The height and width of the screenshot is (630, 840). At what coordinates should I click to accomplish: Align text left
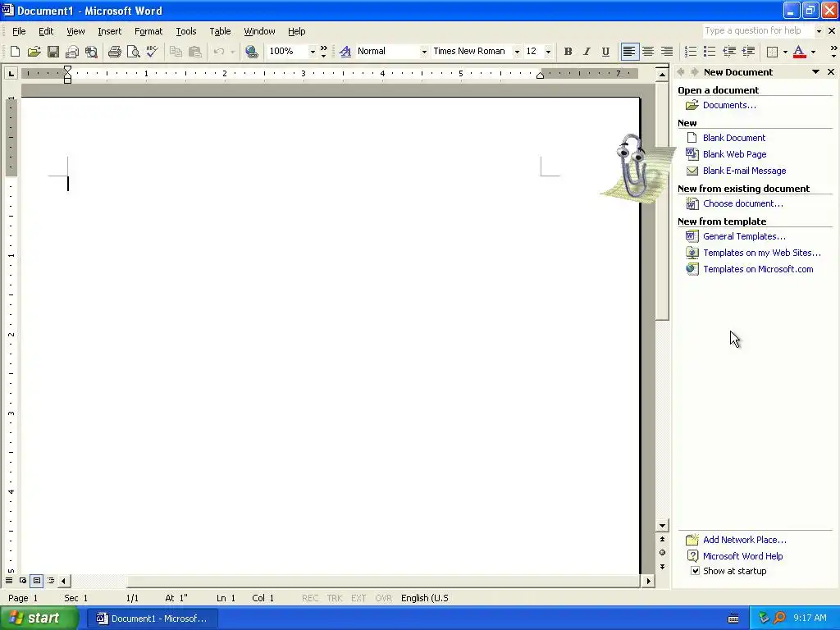(629, 52)
